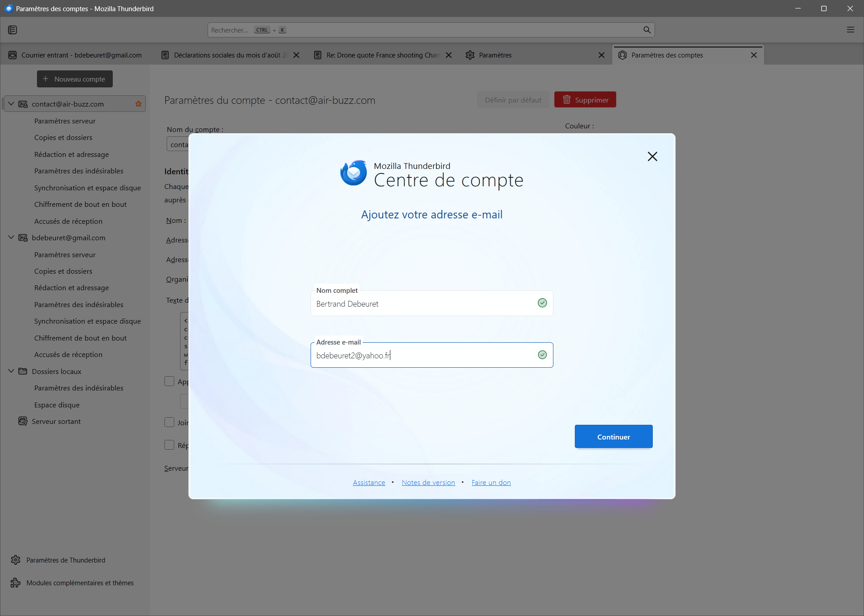Click the search magnifier icon
This screenshot has height=616, width=864.
647,30
